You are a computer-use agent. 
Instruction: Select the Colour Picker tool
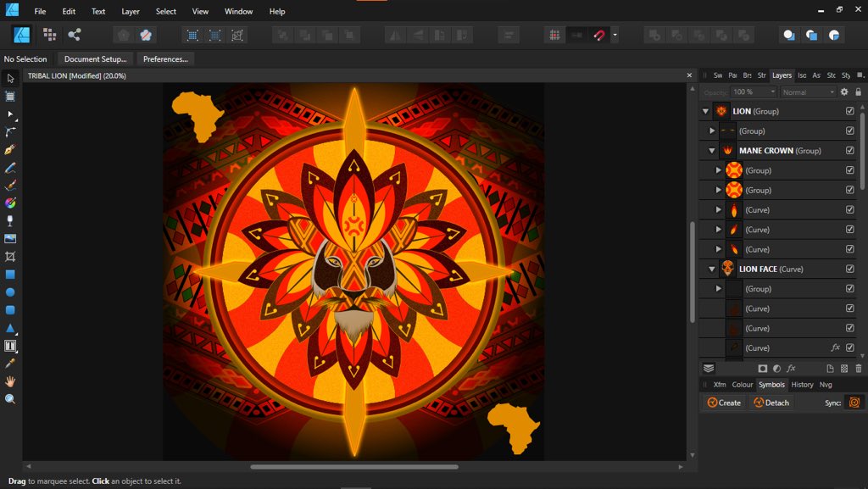pyautogui.click(x=10, y=364)
